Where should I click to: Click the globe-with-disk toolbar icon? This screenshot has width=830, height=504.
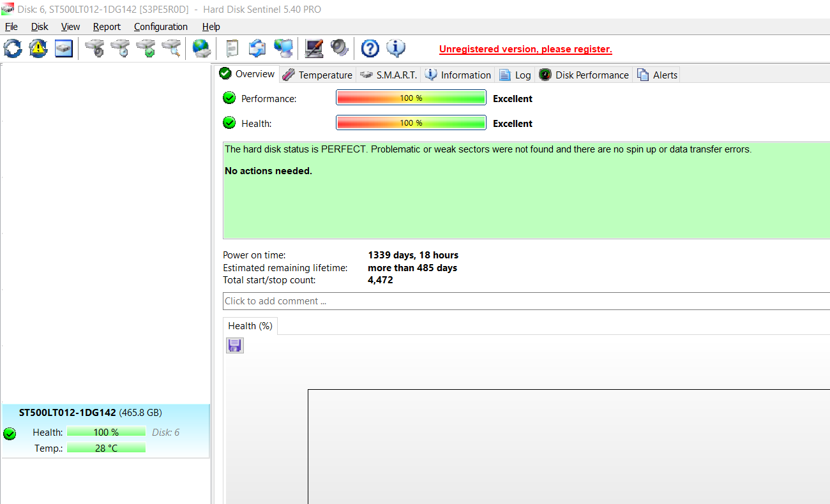click(202, 48)
